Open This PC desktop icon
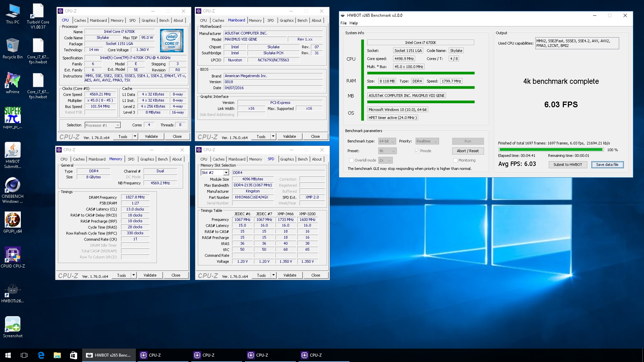The height and width of the screenshot is (362, 644). (x=12, y=14)
